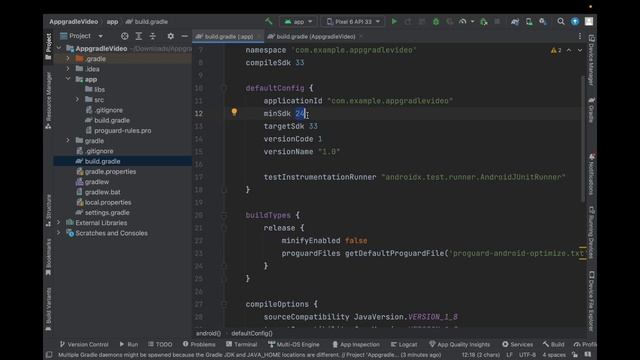Click the defaultConfig{} breadcrumb
The height and width of the screenshot is (360, 640).
[251, 333]
